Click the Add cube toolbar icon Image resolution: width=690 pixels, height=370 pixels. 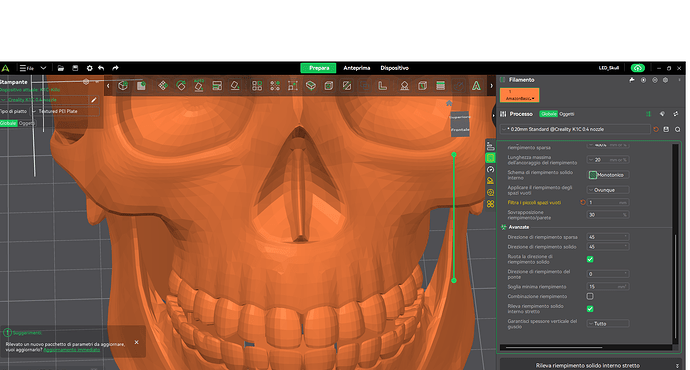pyautogui.click(x=123, y=85)
